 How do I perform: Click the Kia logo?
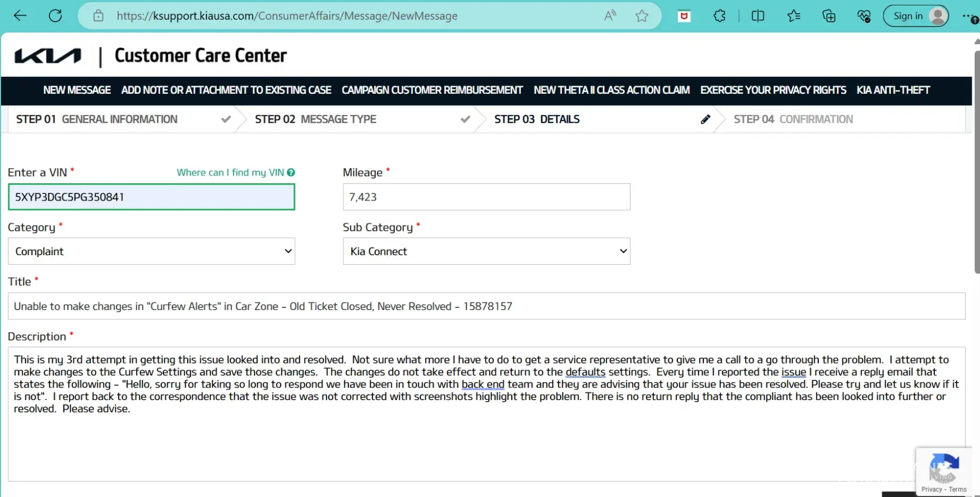pyautogui.click(x=48, y=56)
